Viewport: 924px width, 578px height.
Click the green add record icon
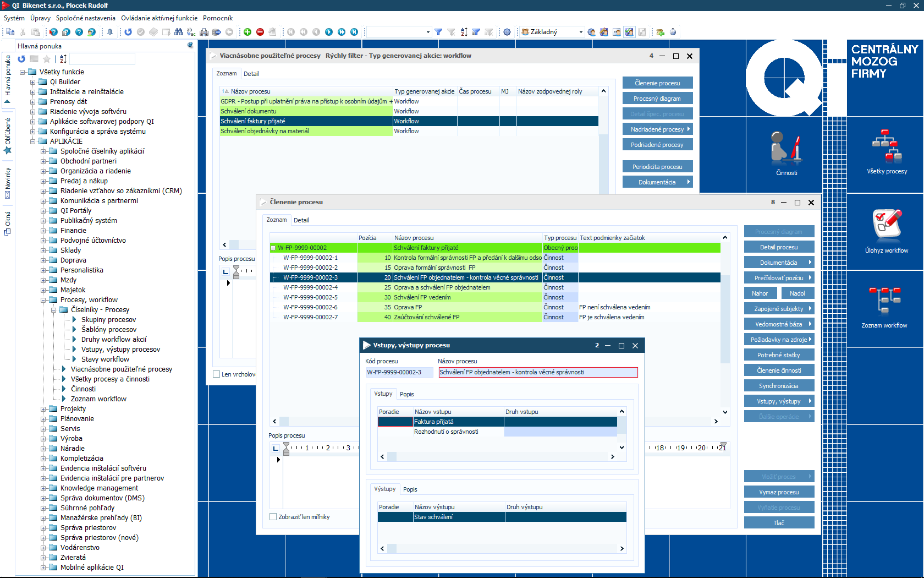pyautogui.click(x=248, y=32)
